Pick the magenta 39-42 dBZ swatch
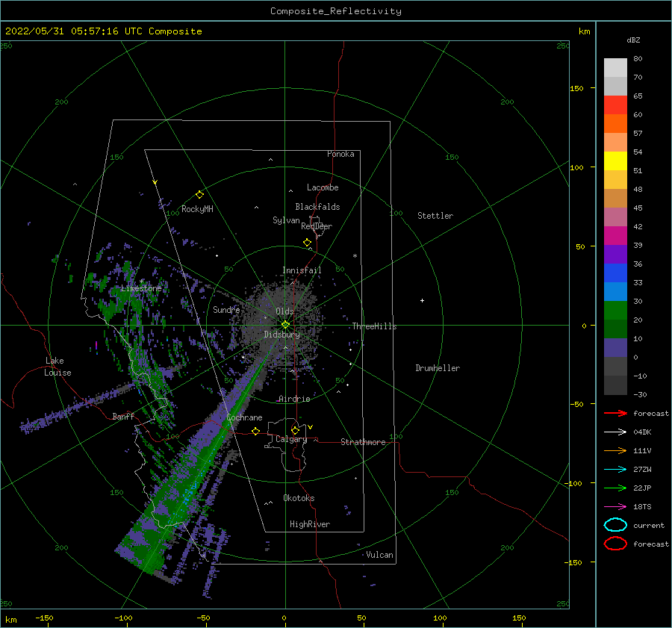Screen dimensions: 672x628 point(615,236)
